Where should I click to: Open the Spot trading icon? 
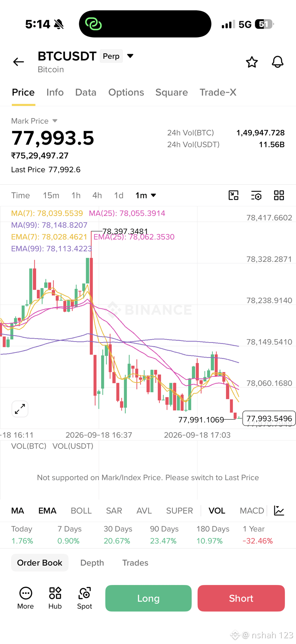pyautogui.click(x=85, y=598)
